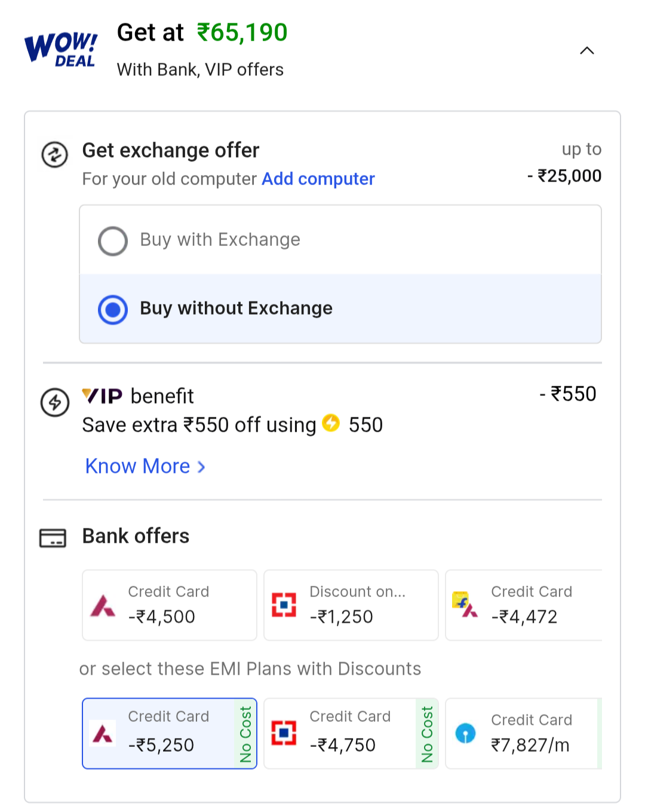Click the arrow next to Know More
The height and width of the screenshot is (812, 645).
201,467
